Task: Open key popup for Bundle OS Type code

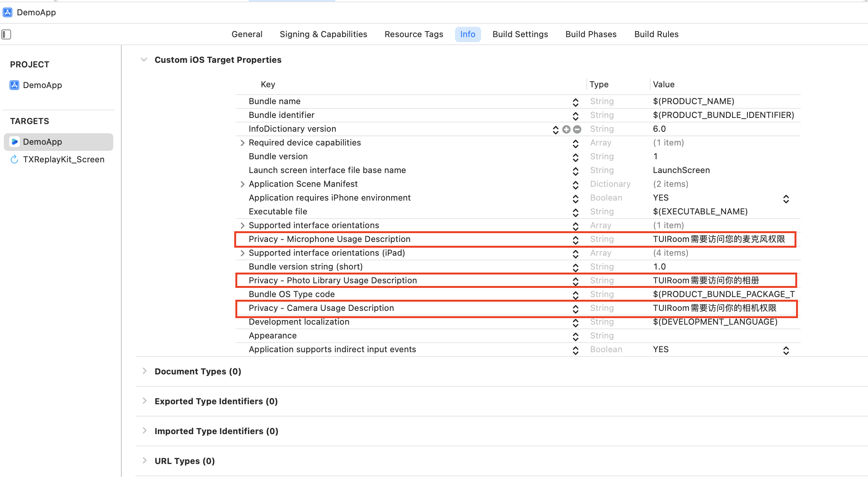Action: [576, 295]
